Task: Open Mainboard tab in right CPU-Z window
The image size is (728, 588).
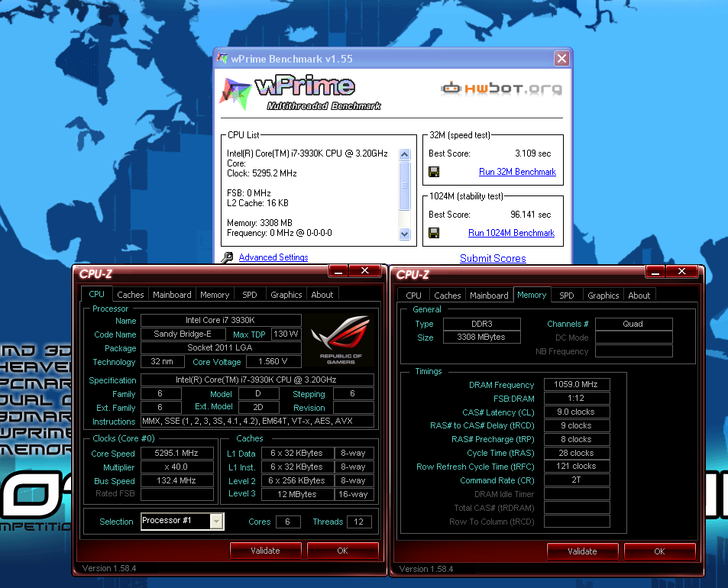Action: (489, 296)
